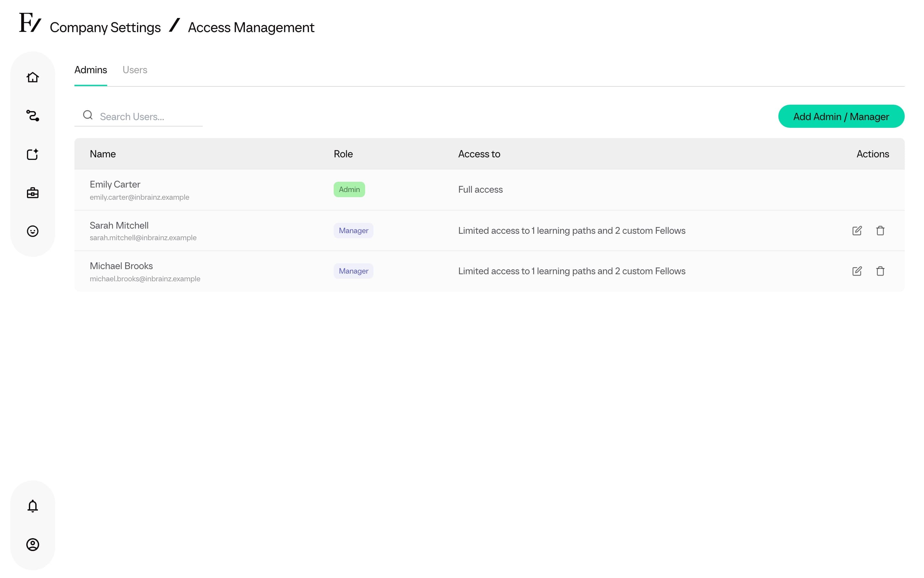Click Add Admin / Manager button
Screen dimensions: 924x578
[x=841, y=116]
